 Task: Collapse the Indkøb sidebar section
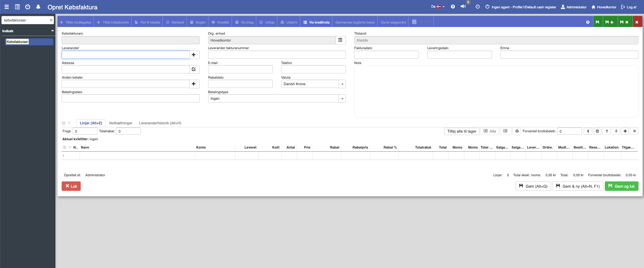pos(53,31)
